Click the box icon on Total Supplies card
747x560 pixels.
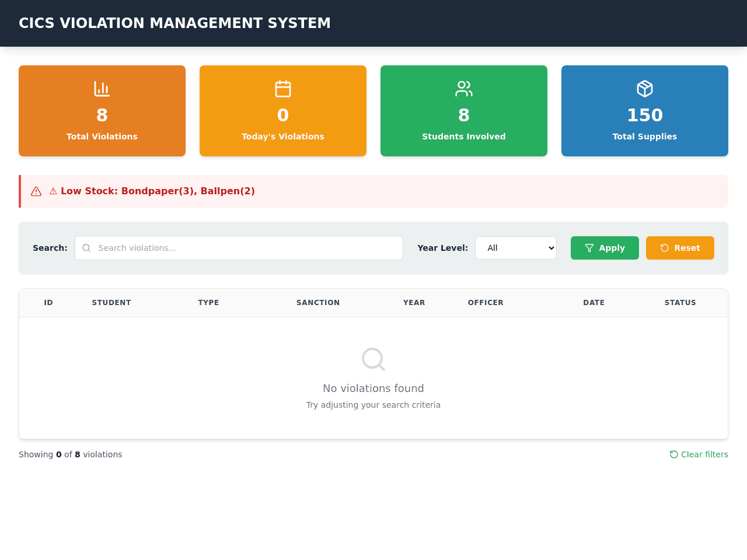click(645, 89)
